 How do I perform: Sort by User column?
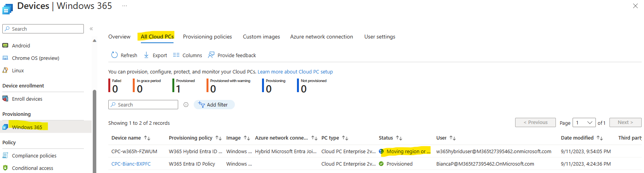coord(453,138)
